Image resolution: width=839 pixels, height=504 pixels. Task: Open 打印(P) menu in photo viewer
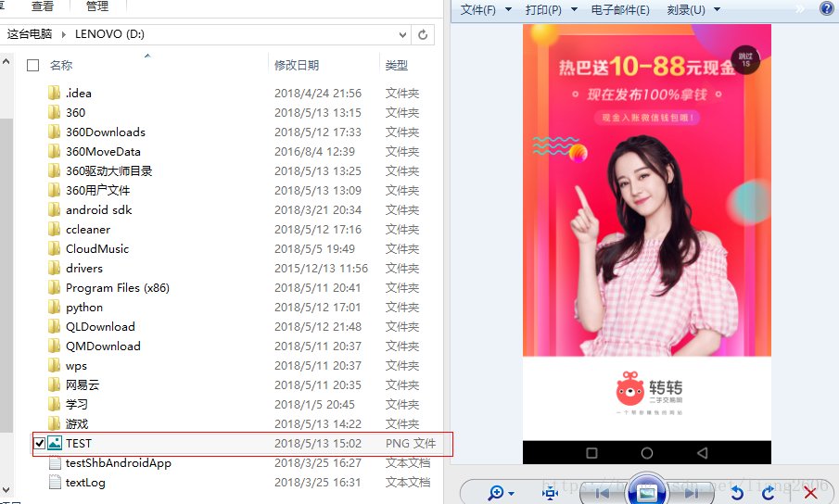pos(543,9)
